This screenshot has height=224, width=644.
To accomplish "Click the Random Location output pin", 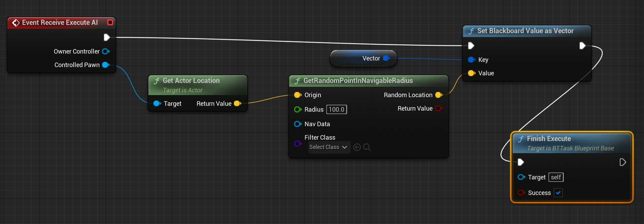I will click(x=439, y=95).
